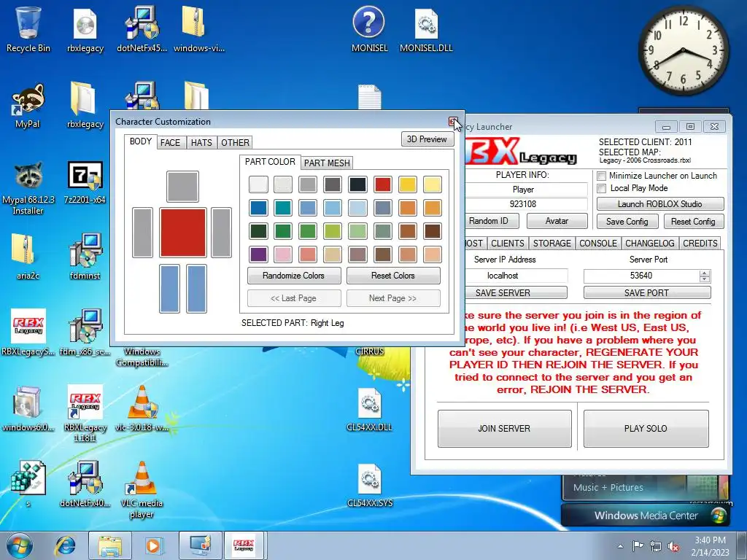Screen dimensions: 747x560
Task: Open the PART MESH tab
Action: (327, 163)
